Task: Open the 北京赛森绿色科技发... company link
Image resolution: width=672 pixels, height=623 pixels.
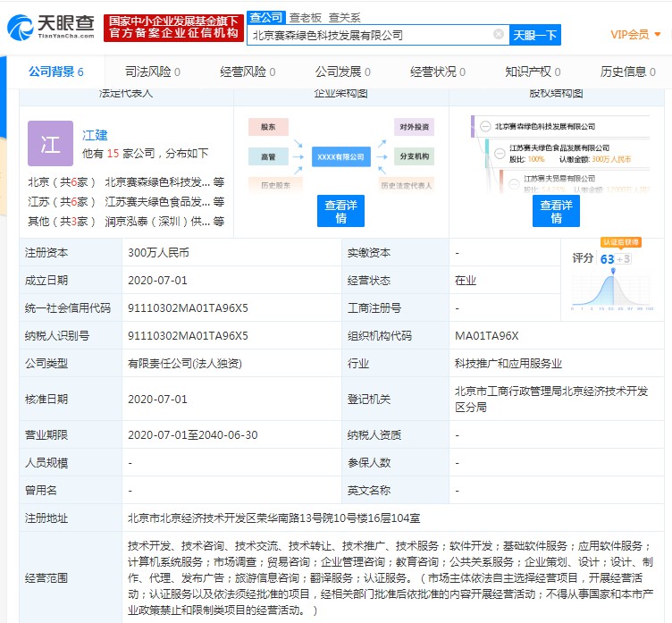Action: [x=157, y=182]
